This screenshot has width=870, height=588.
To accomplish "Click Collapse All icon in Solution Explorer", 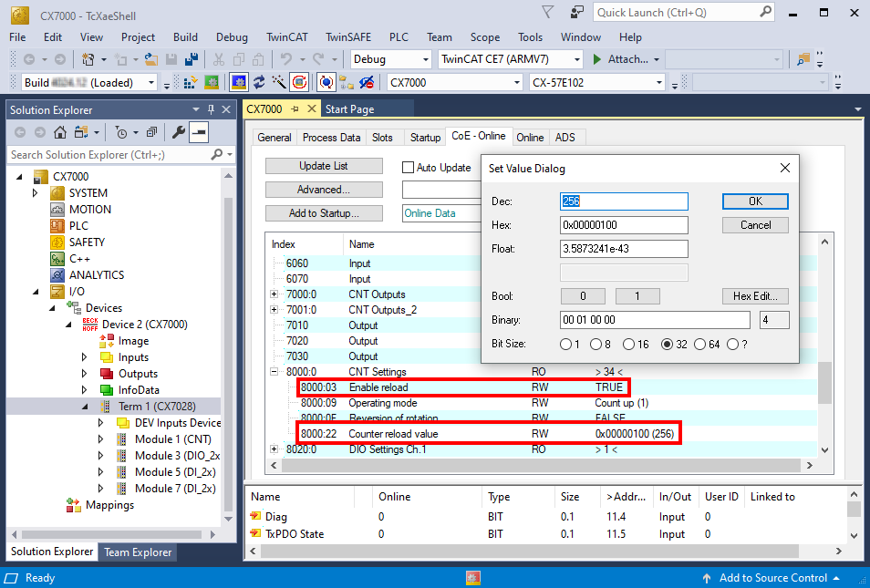I will coord(151,132).
